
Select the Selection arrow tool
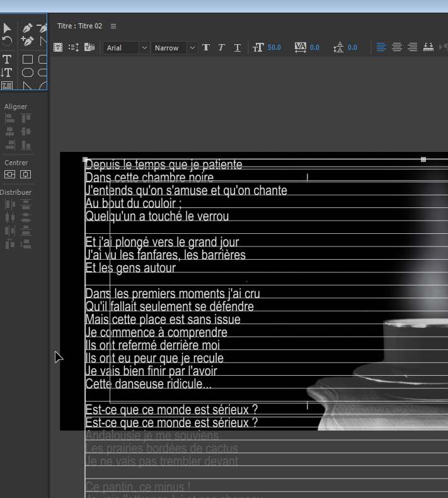point(7,28)
